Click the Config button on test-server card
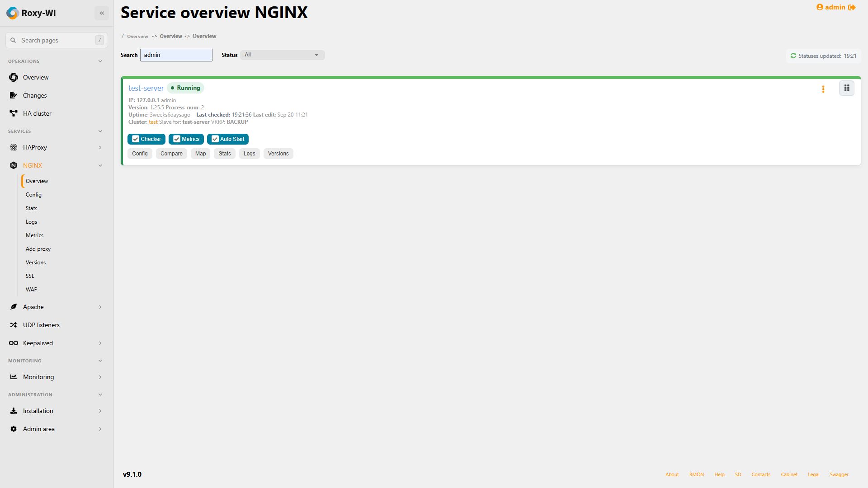This screenshot has height=488, width=868. point(140,154)
